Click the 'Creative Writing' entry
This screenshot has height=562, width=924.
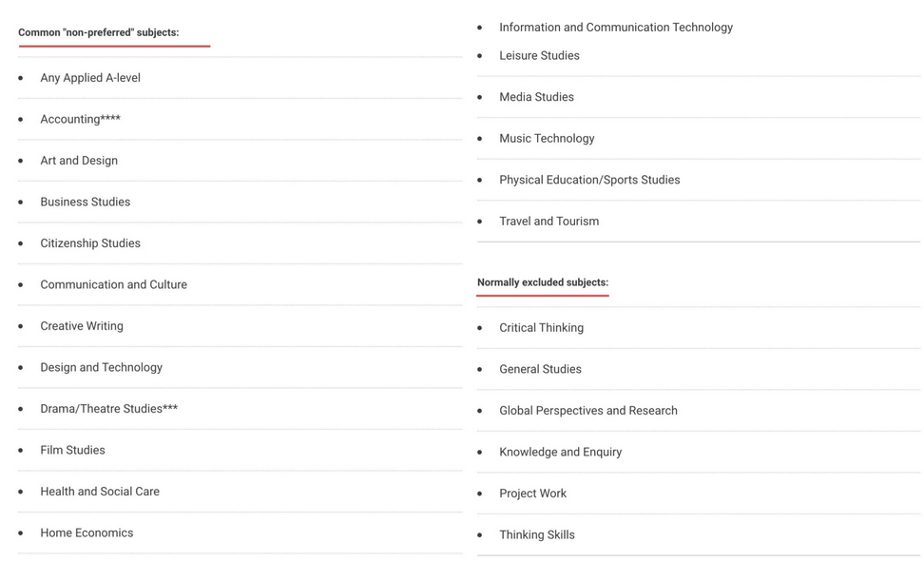point(82,325)
